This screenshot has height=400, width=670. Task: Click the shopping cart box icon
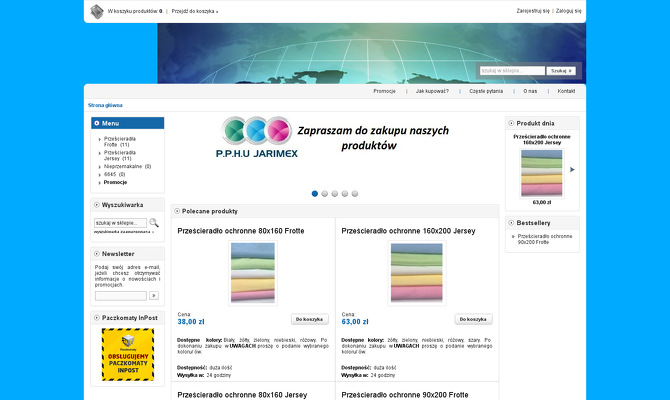pyautogui.click(x=97, y=12)
